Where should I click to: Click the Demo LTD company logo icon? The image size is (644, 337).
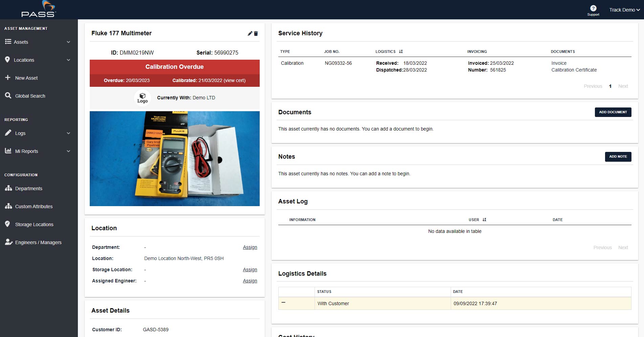click(143, 98)
